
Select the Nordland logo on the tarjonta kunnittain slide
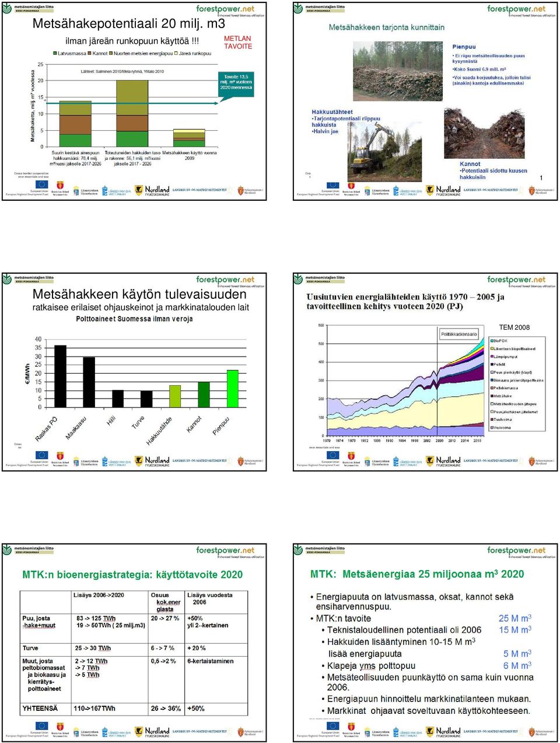443,190
